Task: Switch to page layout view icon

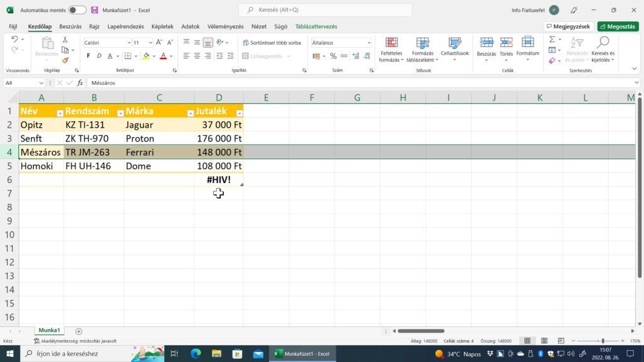Action: pyautogui.click(x=544, y=341)
